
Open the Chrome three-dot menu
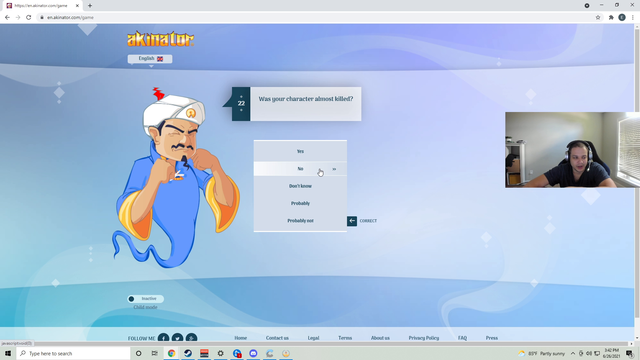(x=633, y=18)
